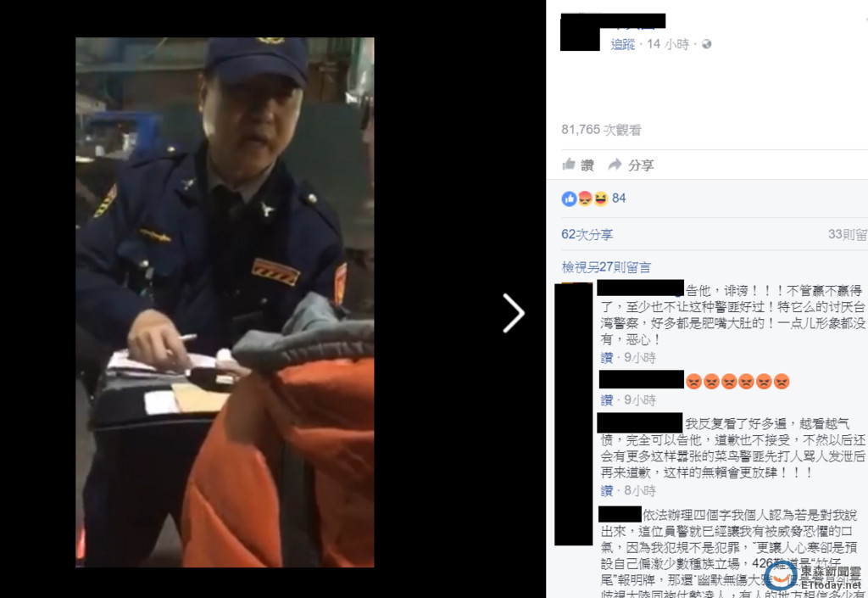
Task: Open the 62次分享 shares list
Action: point(587,234)
